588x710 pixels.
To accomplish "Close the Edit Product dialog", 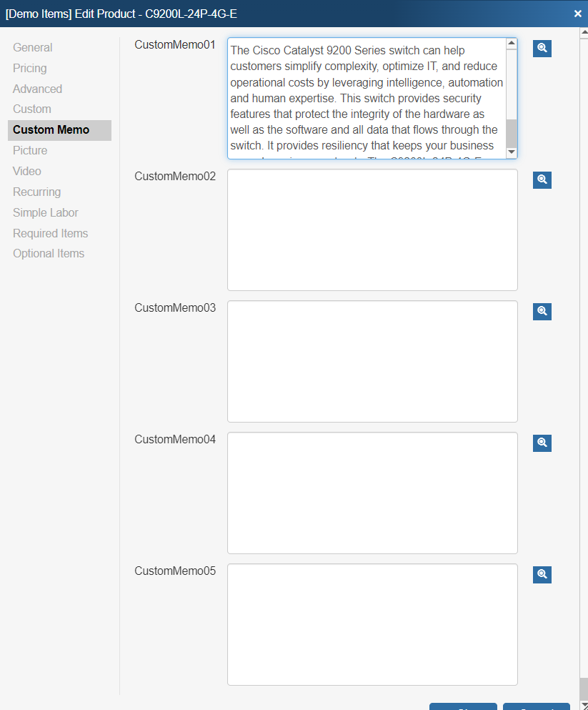I will point(577,13).
